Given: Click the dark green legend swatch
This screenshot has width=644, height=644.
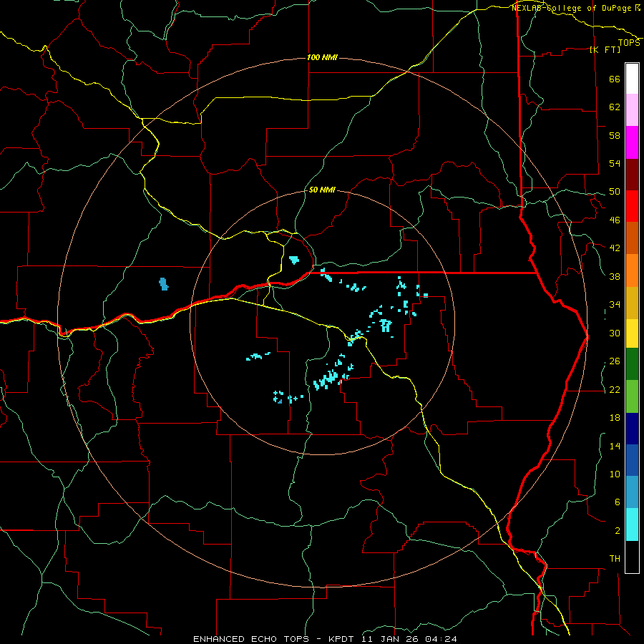Looking at the screenshot, I should point(632,364).
